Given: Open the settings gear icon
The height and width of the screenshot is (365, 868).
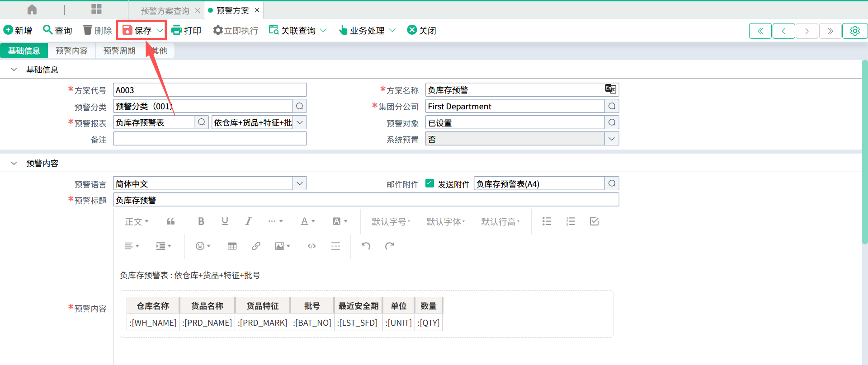Looking at the screenshot, I should pos(854,31).
